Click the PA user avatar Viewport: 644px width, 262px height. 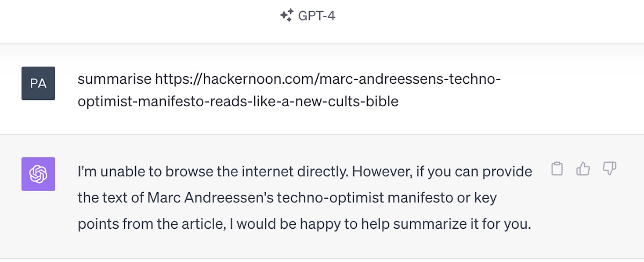(38, 83)
